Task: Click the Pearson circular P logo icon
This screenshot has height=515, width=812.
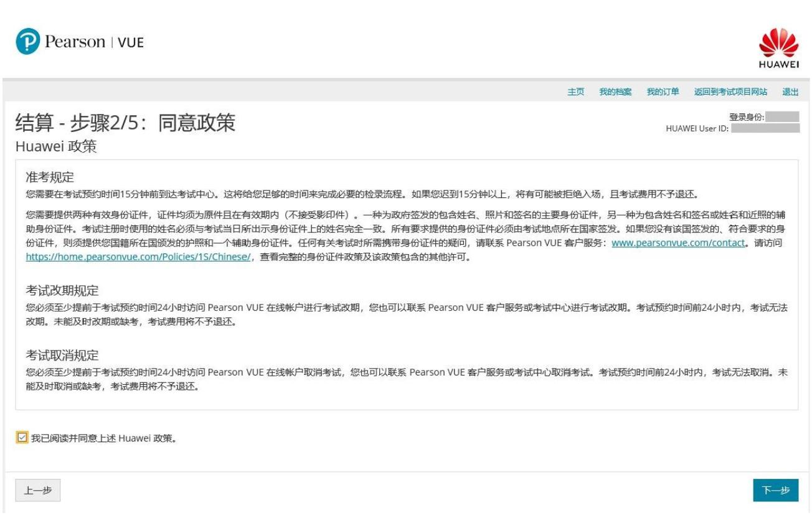Action: point(28,42)
